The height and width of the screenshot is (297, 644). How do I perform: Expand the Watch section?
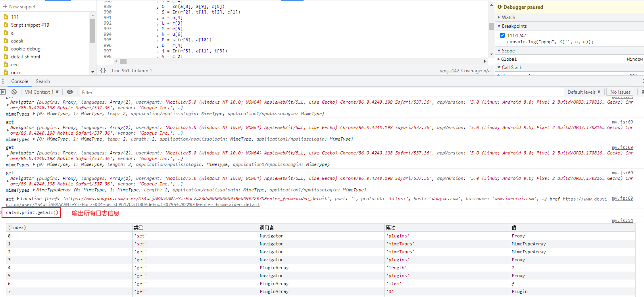[499, 17]
